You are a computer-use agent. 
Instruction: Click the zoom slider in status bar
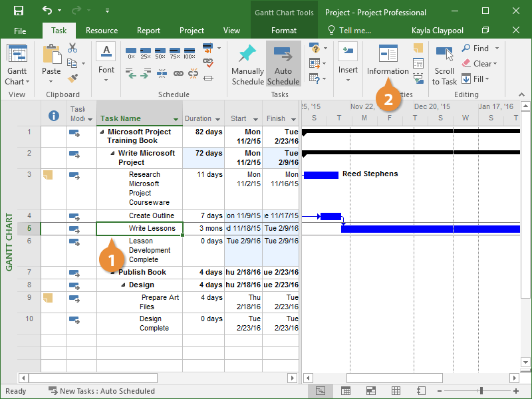tap(481, 391)
